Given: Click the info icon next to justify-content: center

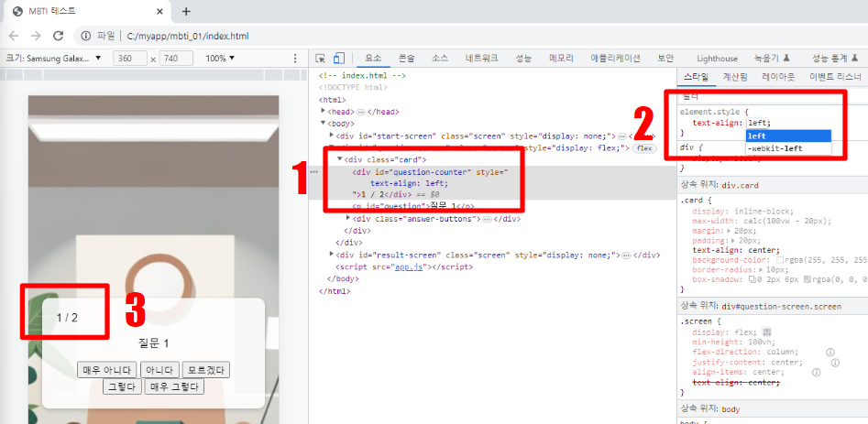Looking at the screenshot, I should click(x=835, y=363).
